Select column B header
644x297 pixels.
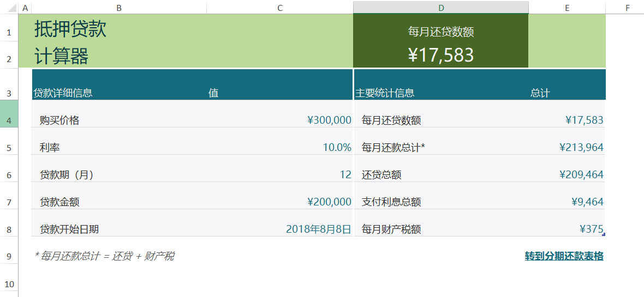point(119,8)
